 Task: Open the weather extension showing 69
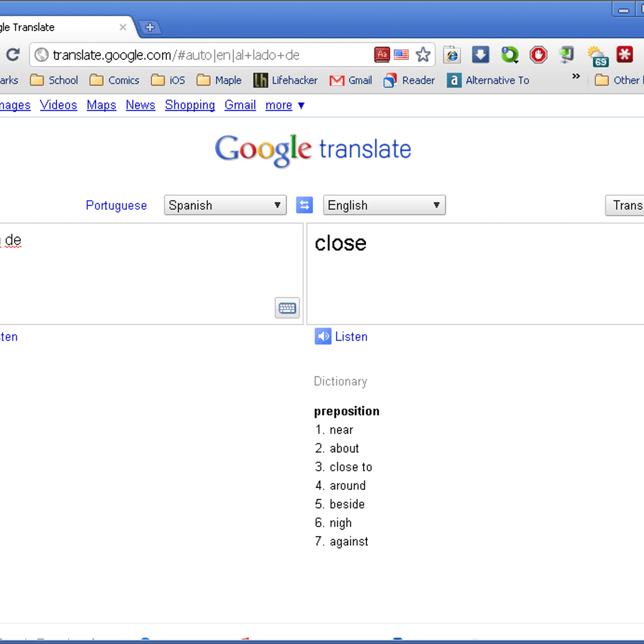tap(597, 56)
